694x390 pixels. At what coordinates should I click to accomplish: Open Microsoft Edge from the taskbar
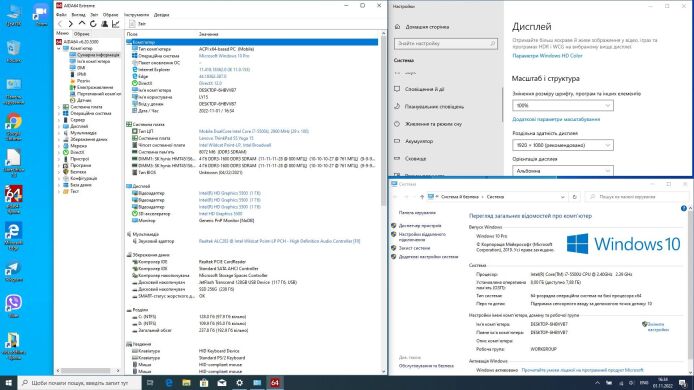coord(169,383)
